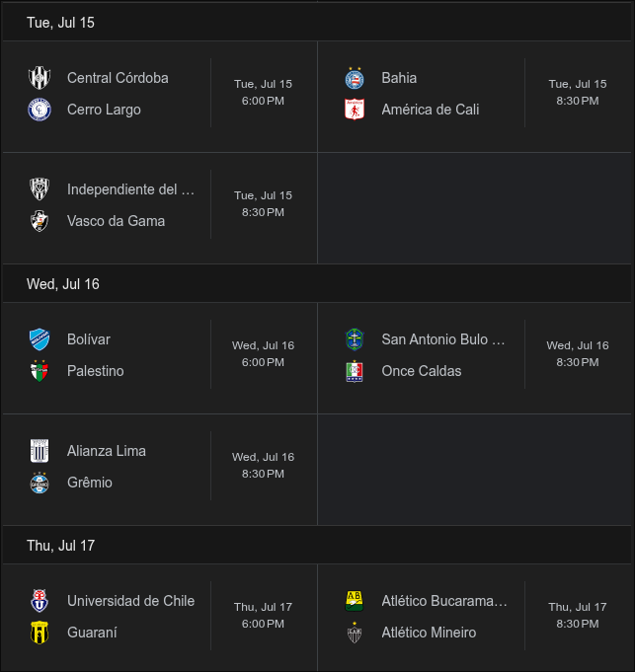Click the Central Córdoba team crest
Viewport: 635px width, 672px height.
coord(40,78)
